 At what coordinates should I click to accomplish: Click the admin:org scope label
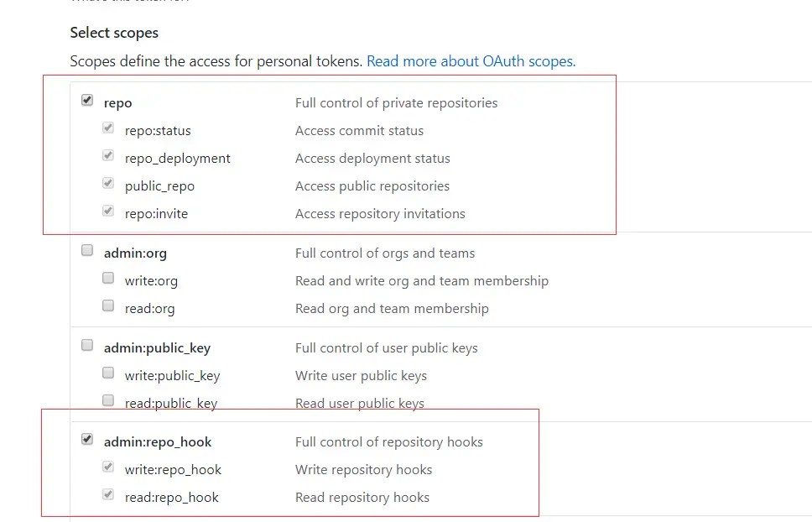pos(135,253)
